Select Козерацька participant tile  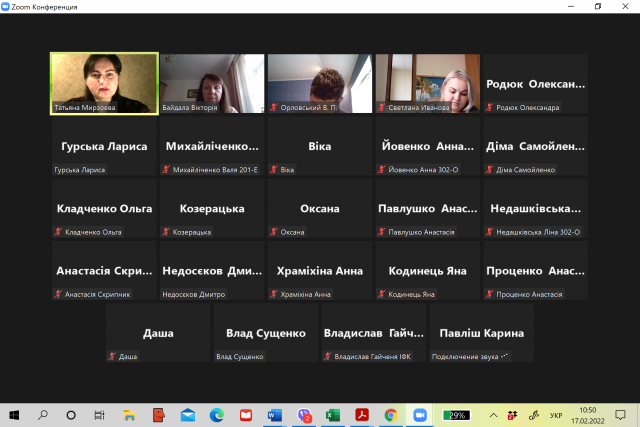(x=212, y=208)
